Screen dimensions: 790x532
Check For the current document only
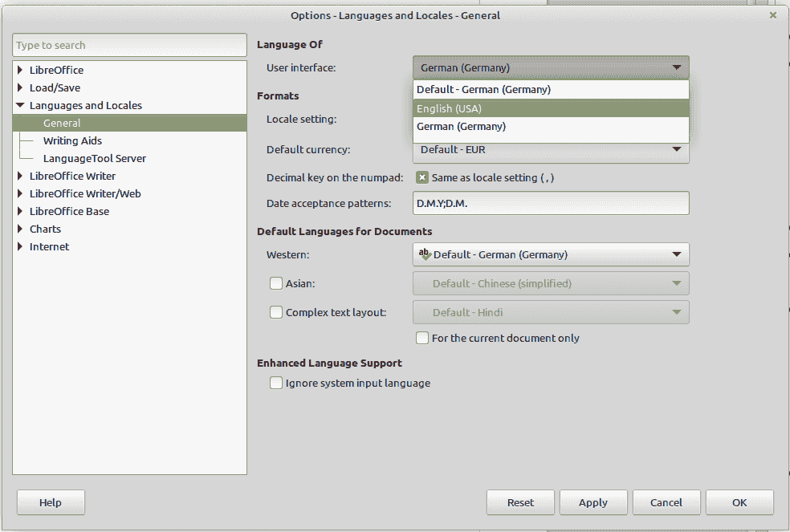[422, 338]
